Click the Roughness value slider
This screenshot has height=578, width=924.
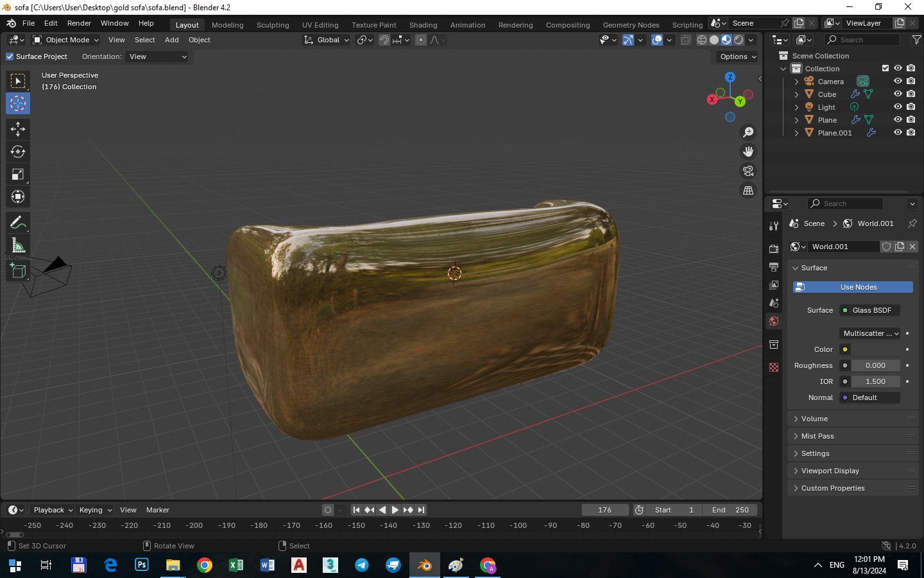876,365
